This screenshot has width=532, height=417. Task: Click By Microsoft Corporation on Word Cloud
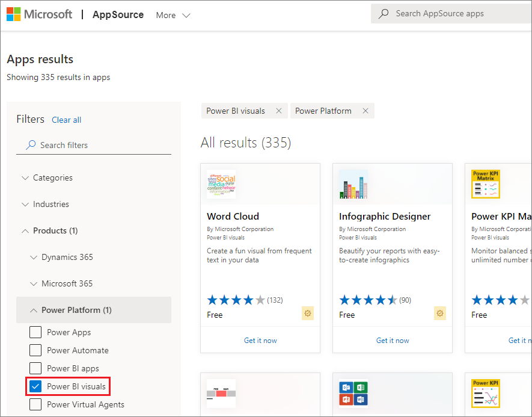240,229
